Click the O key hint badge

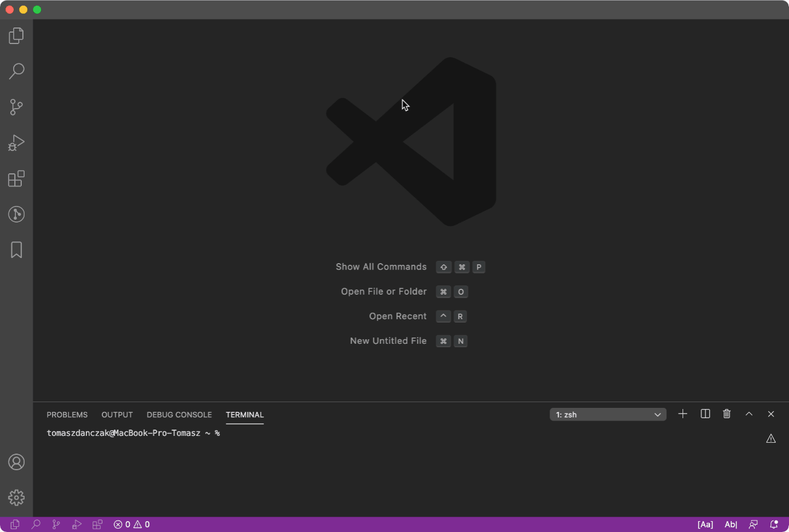coord(461,292)
